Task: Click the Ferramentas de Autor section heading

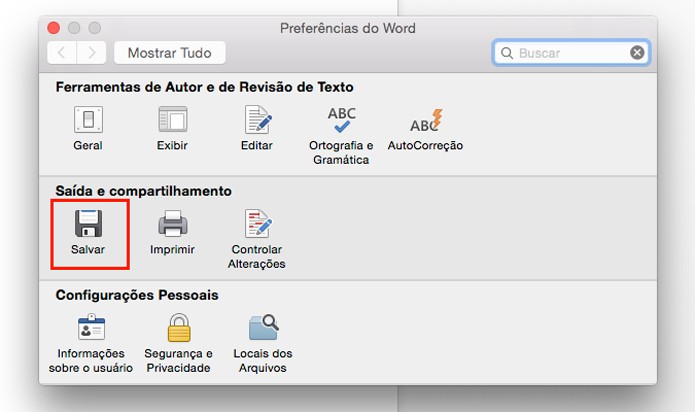Action: (x=204, y=87)
